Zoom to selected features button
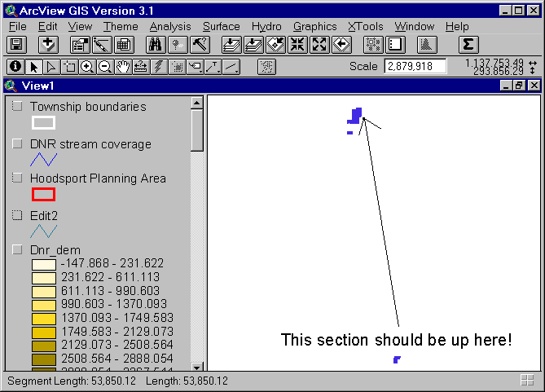This screenshot has height=392, width=545. click(x=275, y=45)
